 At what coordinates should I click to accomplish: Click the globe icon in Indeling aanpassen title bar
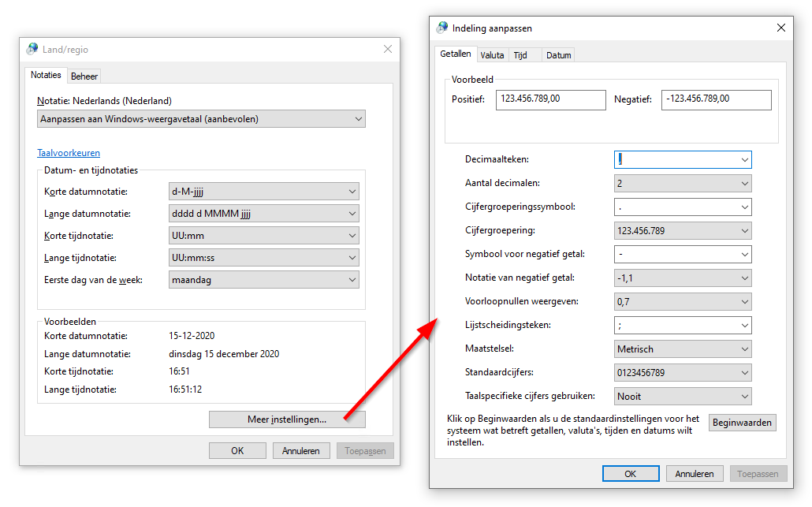(x=442, y=28)
